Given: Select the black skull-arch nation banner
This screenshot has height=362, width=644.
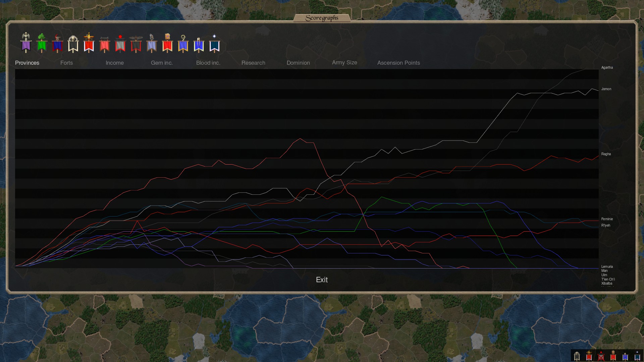Looking at the screenshot, I should 73,44.
